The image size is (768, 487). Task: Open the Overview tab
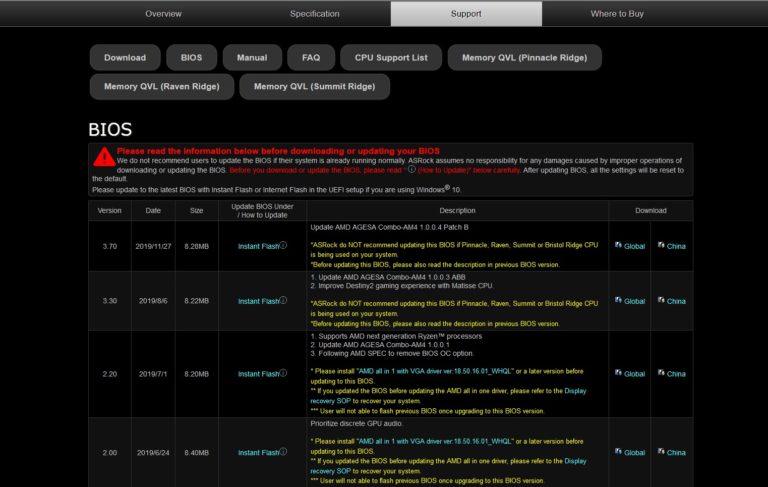(x=163, y=14)
